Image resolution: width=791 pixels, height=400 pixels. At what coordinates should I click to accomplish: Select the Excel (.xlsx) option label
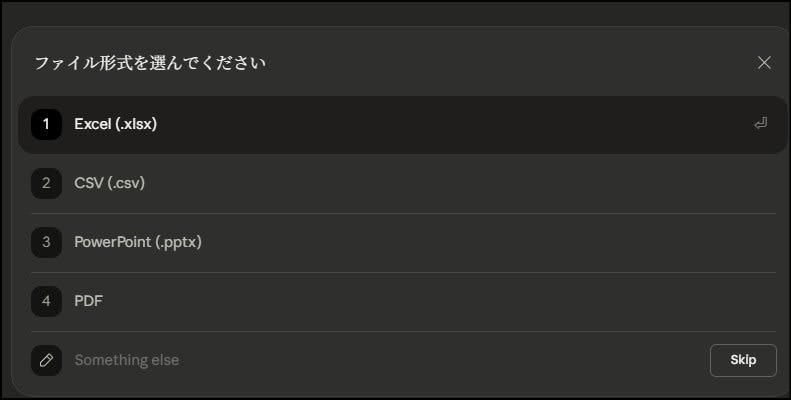tap(116, 125)
